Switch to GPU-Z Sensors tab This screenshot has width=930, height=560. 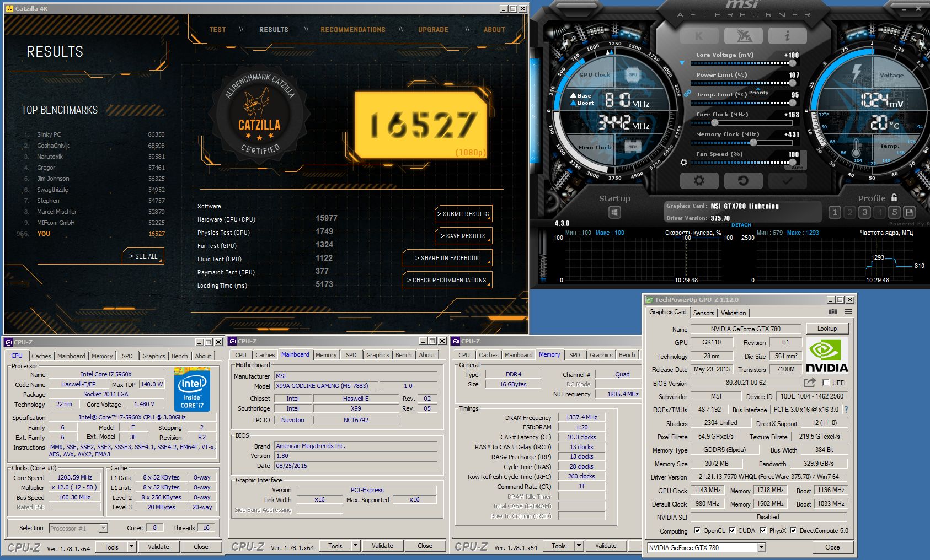pos(703,313)
